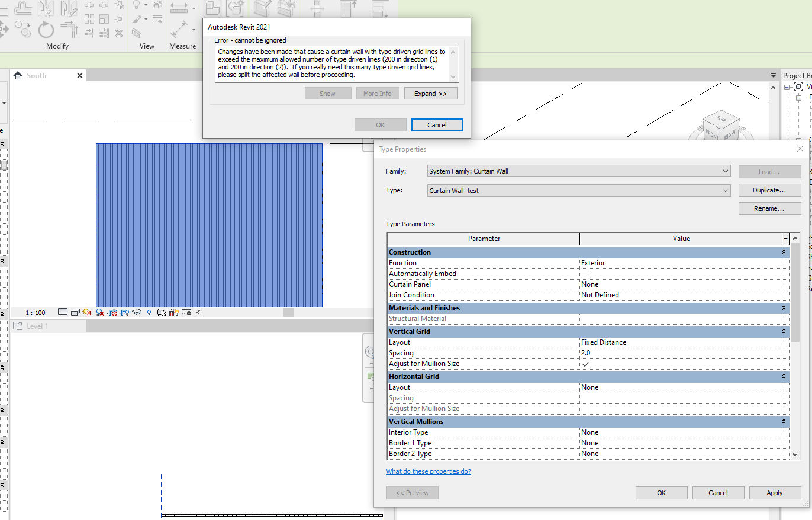
Task: Enable Adjust for Mullion Size under Vertical Grid
Action: tap(585, 364)
